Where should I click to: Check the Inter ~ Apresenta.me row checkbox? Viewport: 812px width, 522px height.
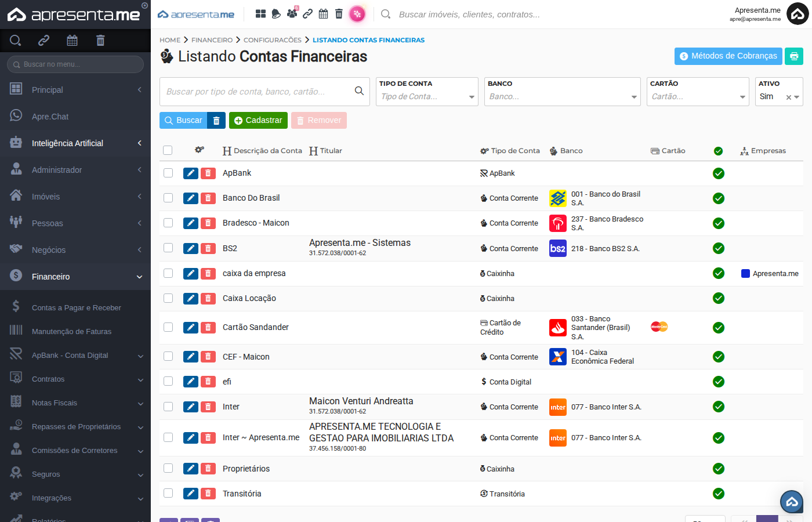168,437
